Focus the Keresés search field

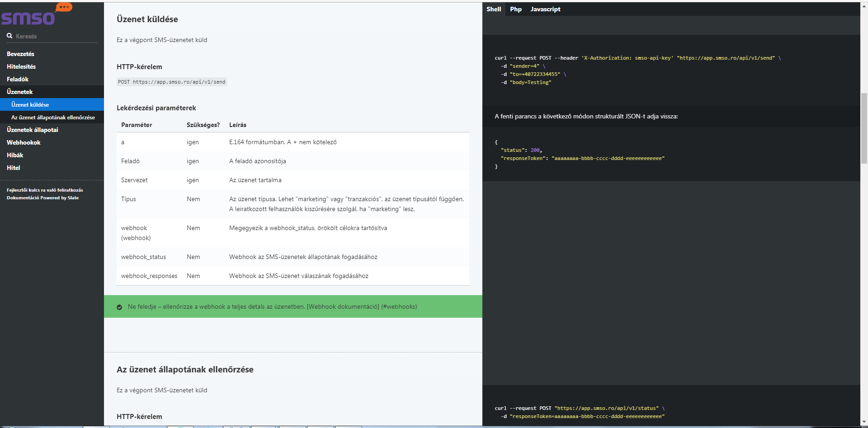coord(52,36)
